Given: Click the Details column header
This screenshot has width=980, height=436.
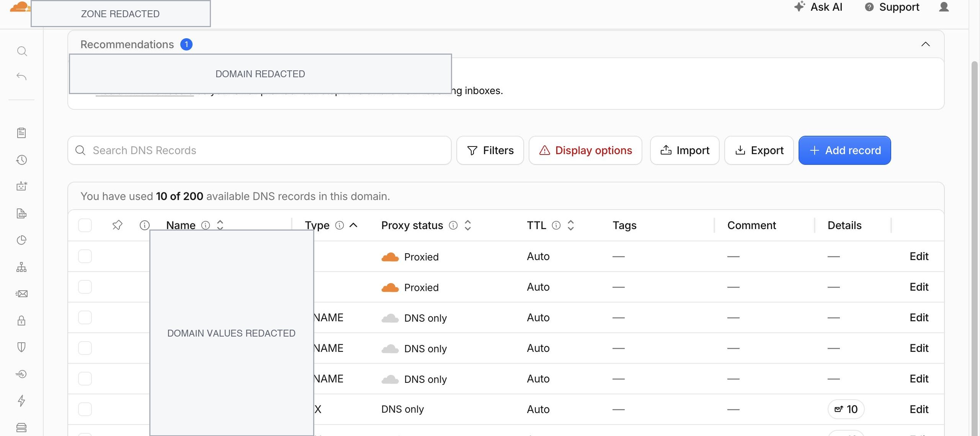Looking at the screenshot, I should pos(844,225).
